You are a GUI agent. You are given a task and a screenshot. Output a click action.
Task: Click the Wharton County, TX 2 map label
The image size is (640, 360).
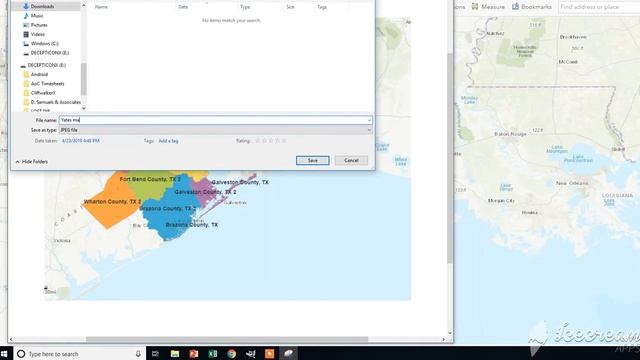[x=113, y=202]
